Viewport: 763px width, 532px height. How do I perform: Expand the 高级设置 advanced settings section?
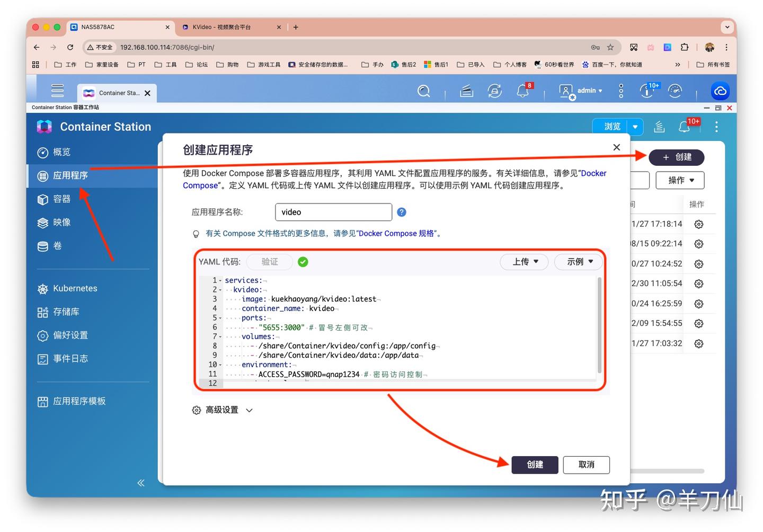222,410
